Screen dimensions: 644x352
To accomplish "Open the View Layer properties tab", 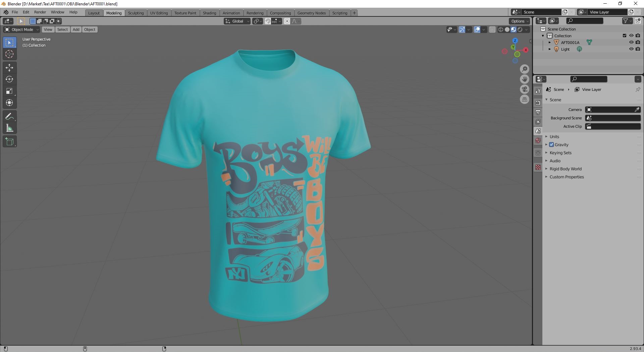I will (x=538, y=121).
